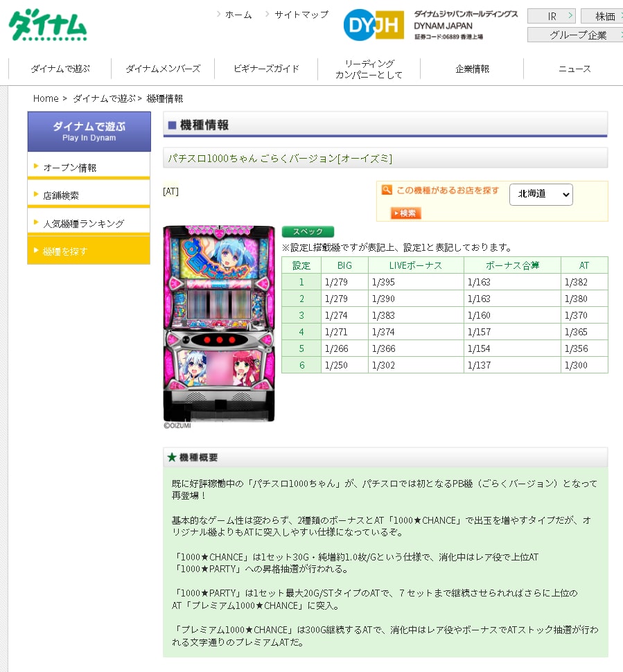Viewport: 623px width, 672px height.
Task: Open the ダイナムメンバーズ navigation menu
Action: [163, 69]
